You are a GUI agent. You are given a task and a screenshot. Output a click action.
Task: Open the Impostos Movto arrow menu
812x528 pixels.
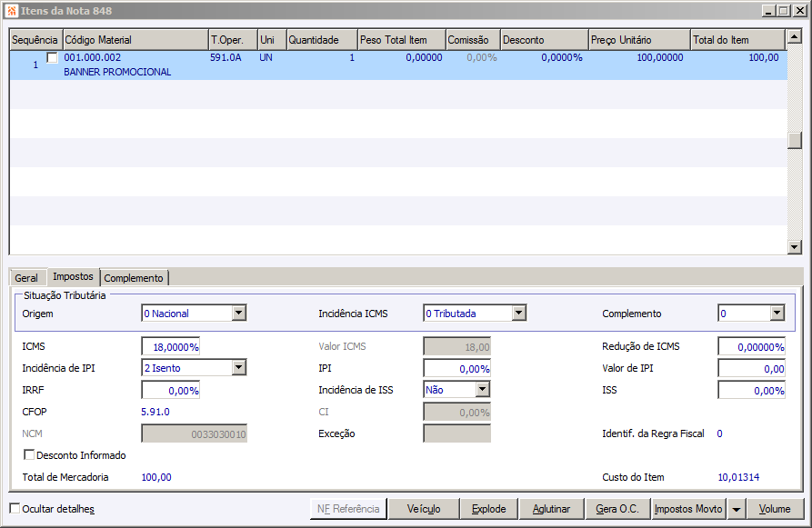[736, 509]
